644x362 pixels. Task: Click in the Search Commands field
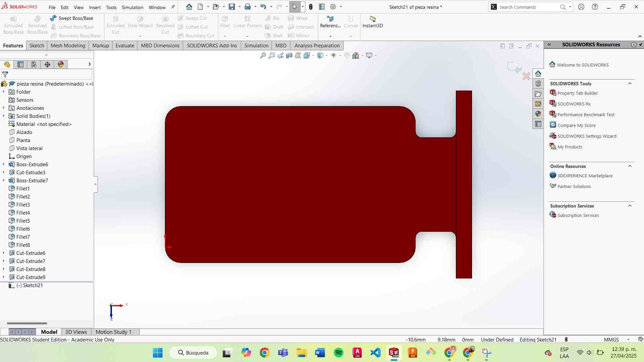[528, 7]
